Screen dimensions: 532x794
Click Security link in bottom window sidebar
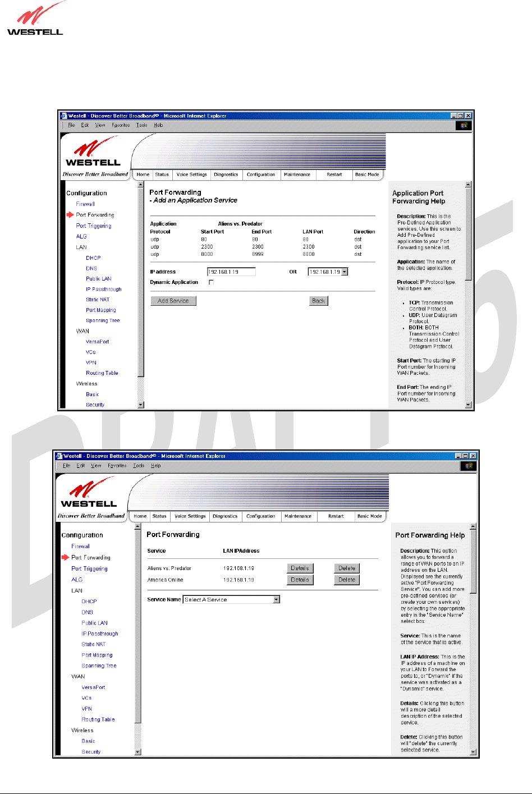(91, 752)
